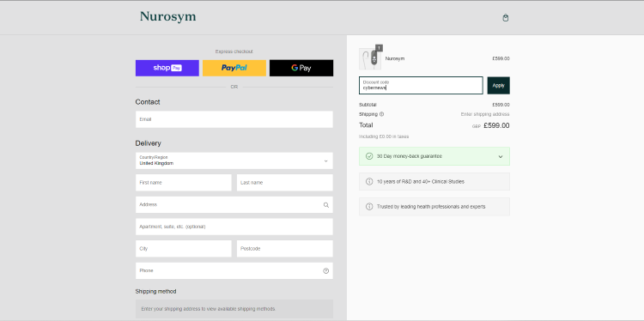Apply the discount code
Screen dimensions: 644x321
(499, 85)
